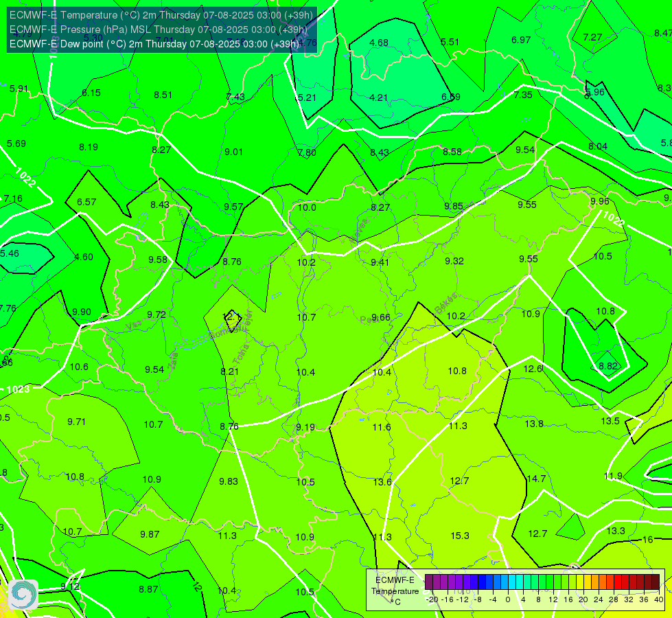The height and width of the screenshot is (618, 672).
Task: Click the temperature value 7.35
Action: (523, 95)
